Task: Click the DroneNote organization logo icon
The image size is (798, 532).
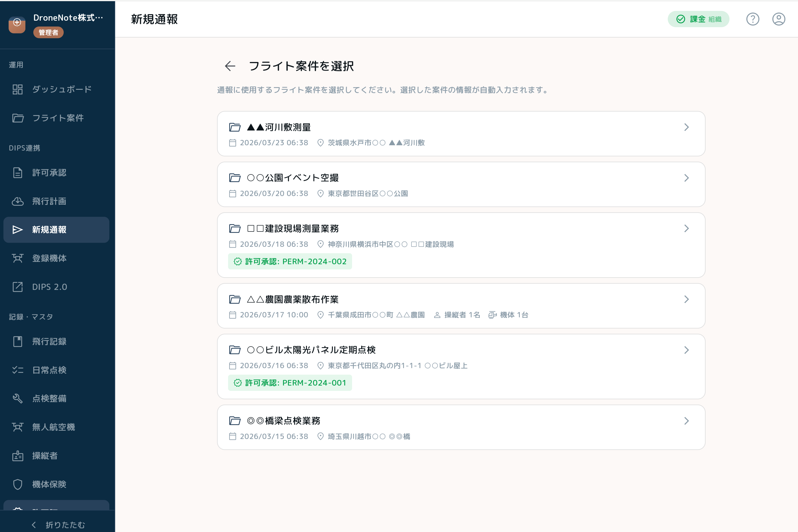Action: [x=17, y=25]
